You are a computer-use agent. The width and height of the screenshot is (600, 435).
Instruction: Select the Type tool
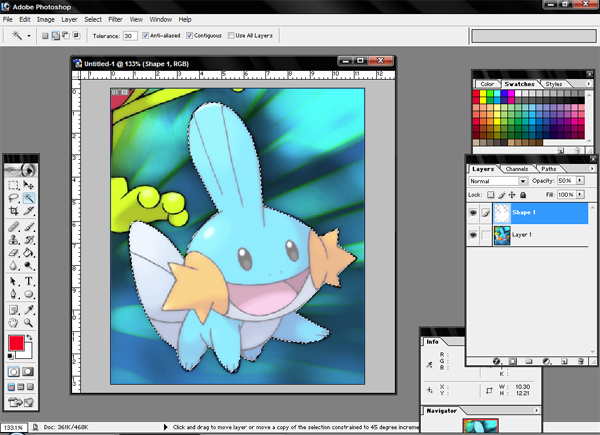pos(29,282)
